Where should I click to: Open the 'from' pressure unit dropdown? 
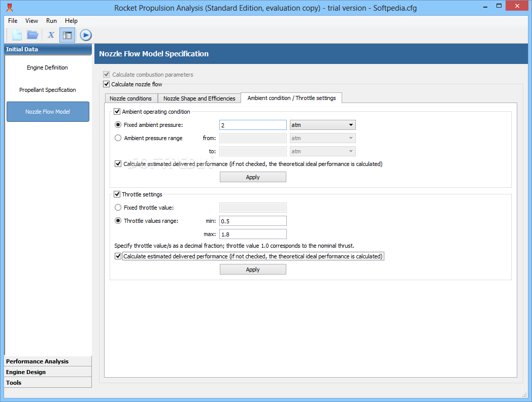(x=323, y=138)
